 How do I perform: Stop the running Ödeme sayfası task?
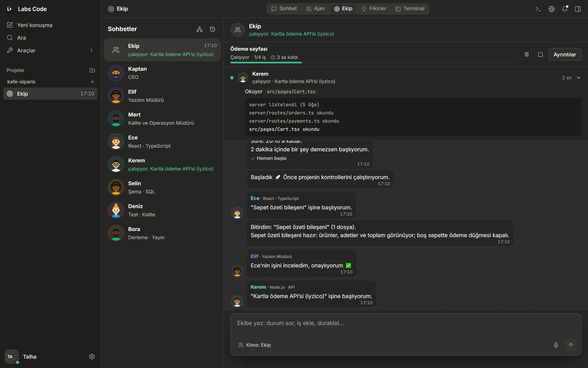[540, 55]
